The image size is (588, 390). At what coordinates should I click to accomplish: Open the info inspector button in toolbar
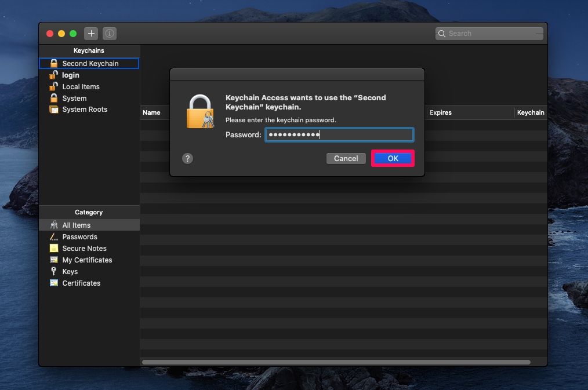[x=110, y=34]
